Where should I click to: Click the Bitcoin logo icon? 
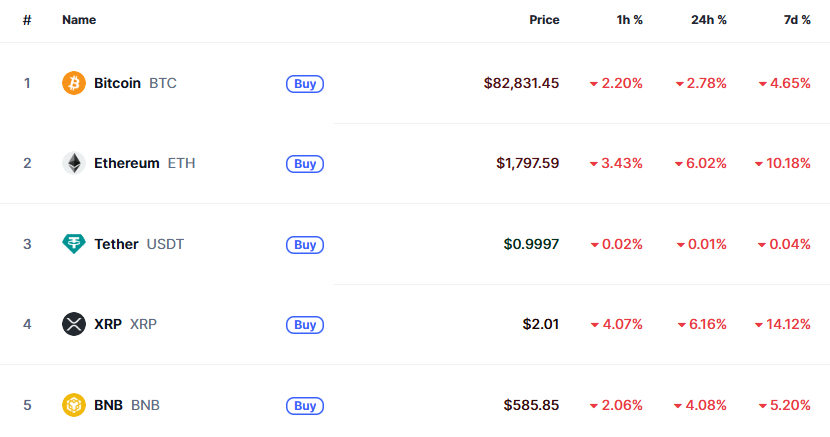click(74, 83)
